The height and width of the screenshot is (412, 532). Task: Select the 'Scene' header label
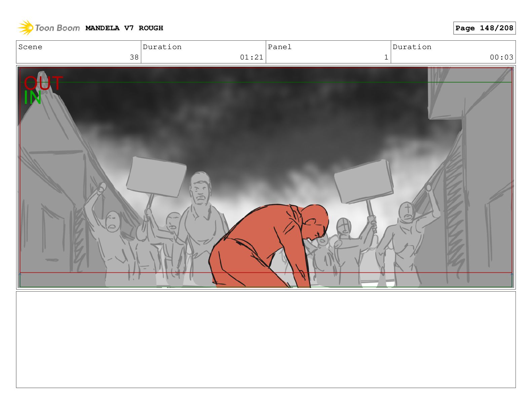coord(30,47)
